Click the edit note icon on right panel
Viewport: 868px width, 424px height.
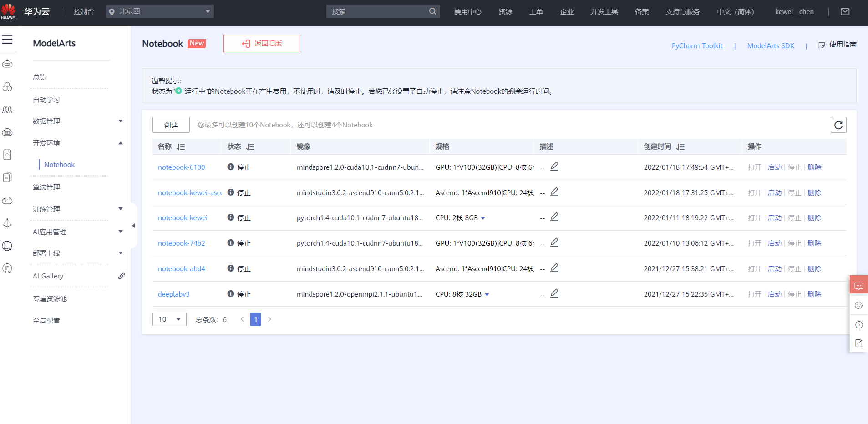pos(859,343)
